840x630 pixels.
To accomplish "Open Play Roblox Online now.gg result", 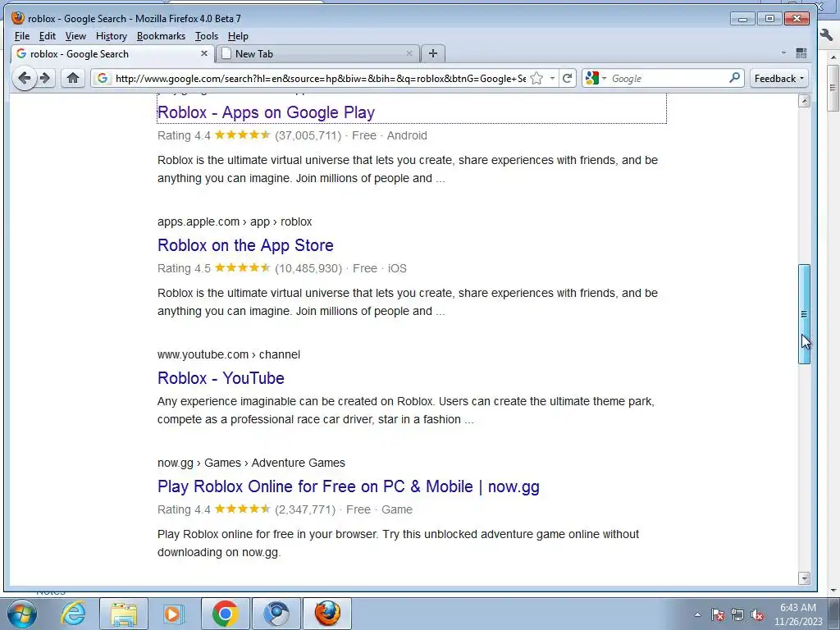I will 348,486.
